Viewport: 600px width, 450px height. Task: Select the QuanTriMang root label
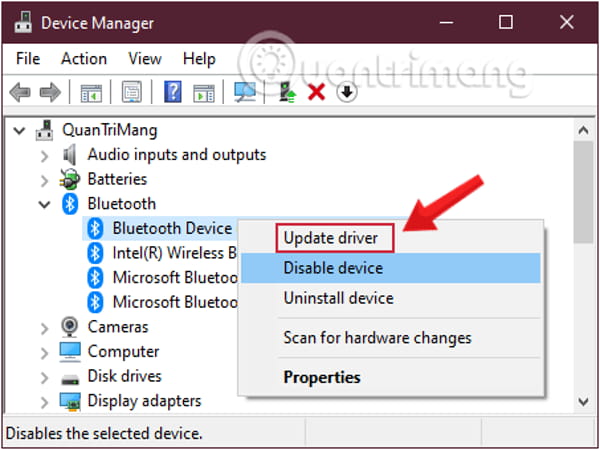110,130
